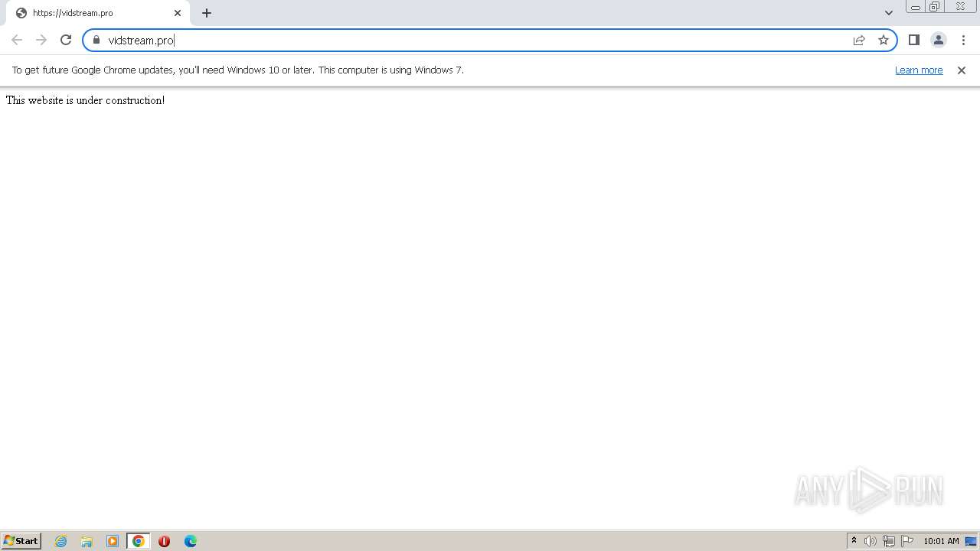
Task: Expand the tab search dropdown arrow
Action: pos(888,13)
